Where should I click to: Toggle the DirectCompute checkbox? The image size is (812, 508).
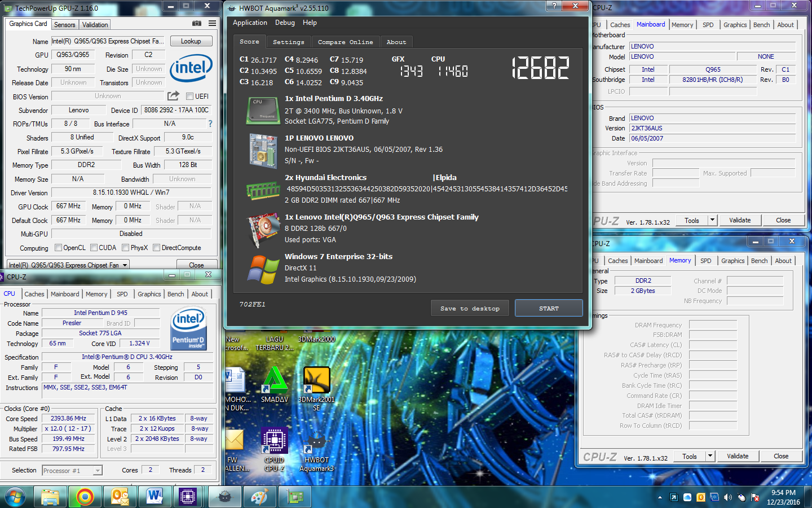156,247
